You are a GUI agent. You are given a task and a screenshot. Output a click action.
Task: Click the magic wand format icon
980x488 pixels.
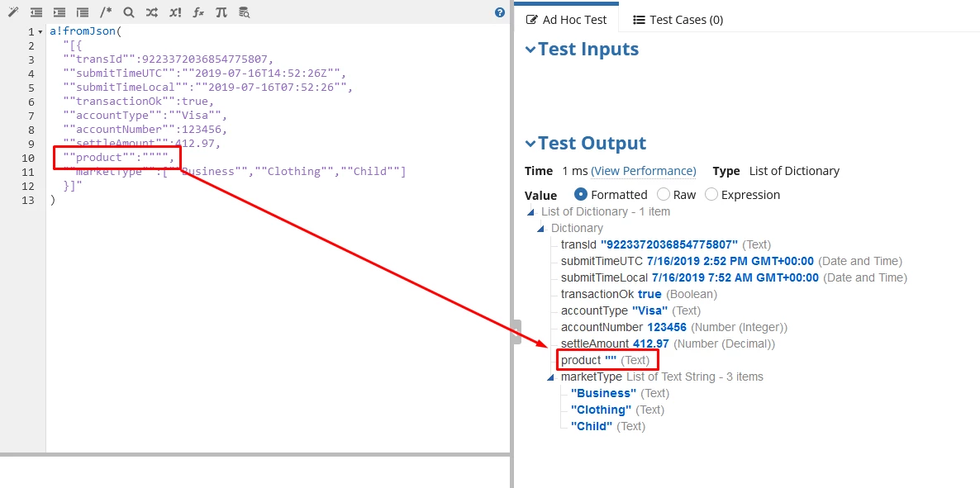tap(13, 12)
